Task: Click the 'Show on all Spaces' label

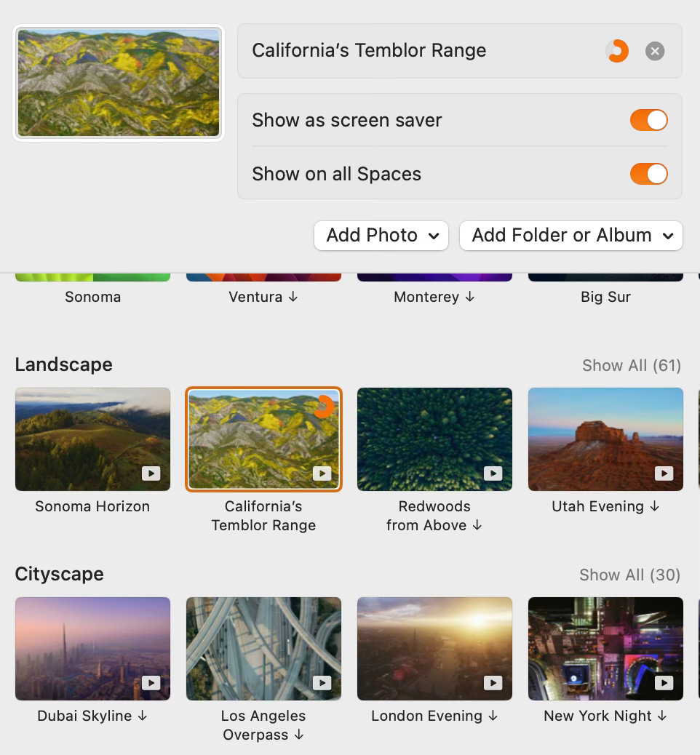Action: pyautogui.click(x=336, y=174)
